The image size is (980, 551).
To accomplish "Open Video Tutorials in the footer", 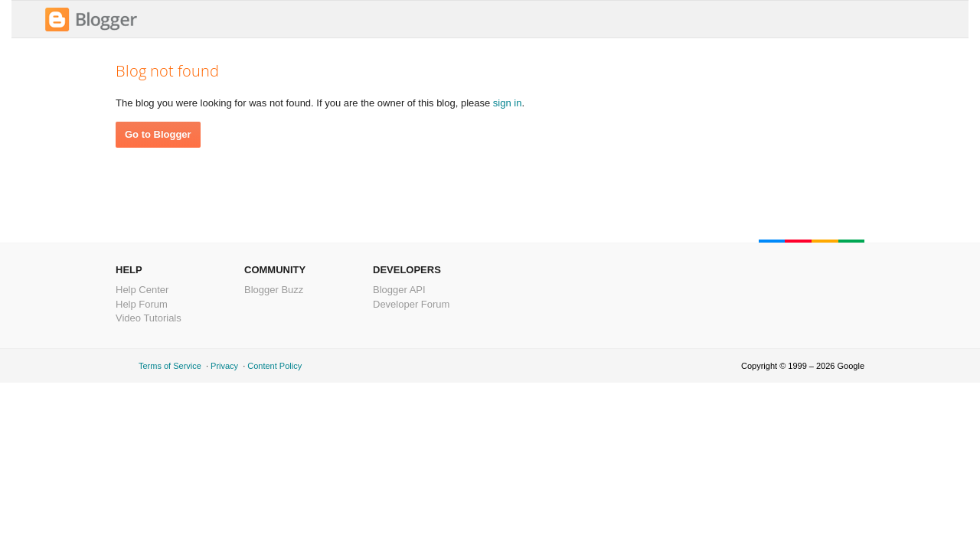I will click(x=148, y=318).
